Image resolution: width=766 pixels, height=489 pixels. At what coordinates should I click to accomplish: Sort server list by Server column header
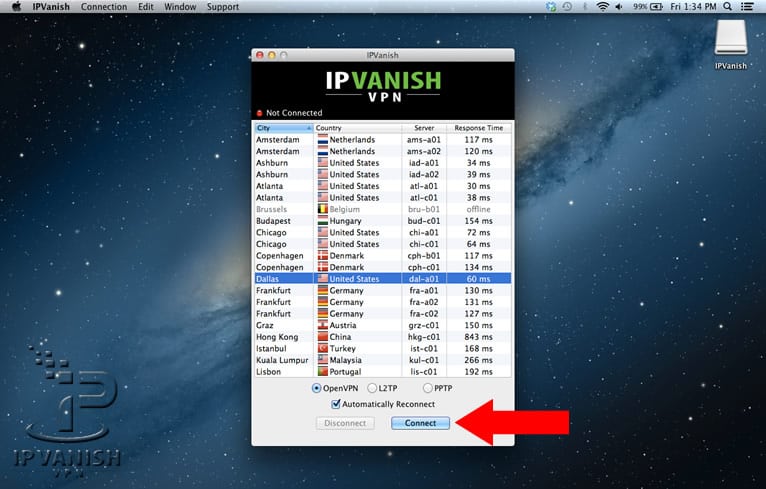tap(424, 128)
